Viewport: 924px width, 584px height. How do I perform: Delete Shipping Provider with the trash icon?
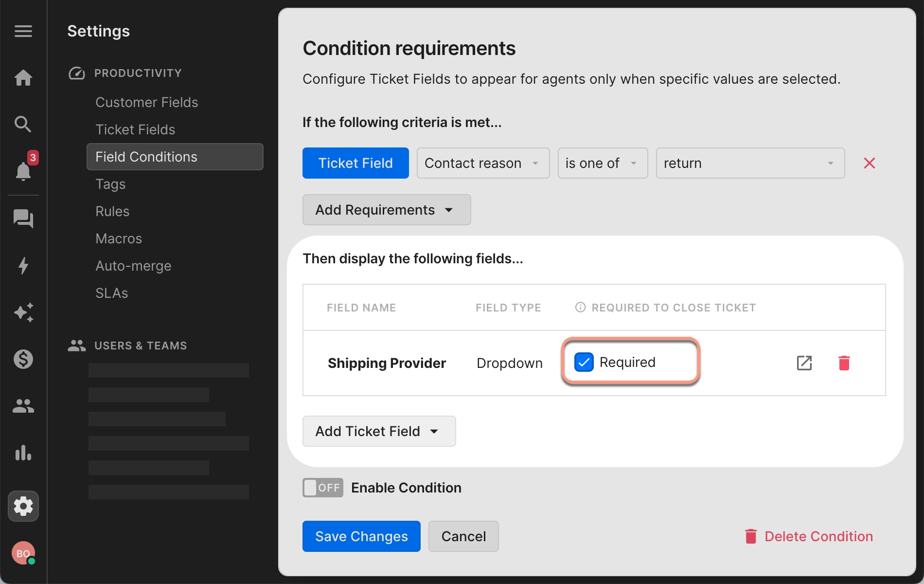tap(844, 363)
